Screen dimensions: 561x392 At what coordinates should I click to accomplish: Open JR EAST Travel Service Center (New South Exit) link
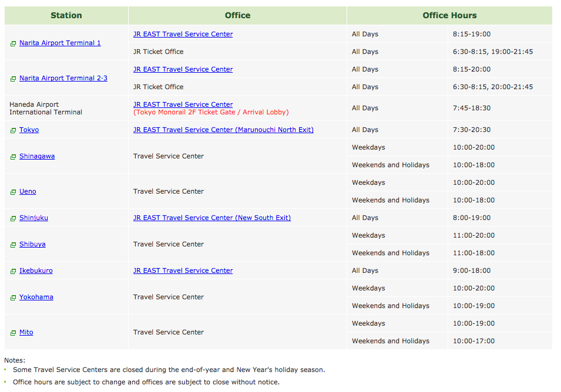pyautogui.click(x=212, y=218)
